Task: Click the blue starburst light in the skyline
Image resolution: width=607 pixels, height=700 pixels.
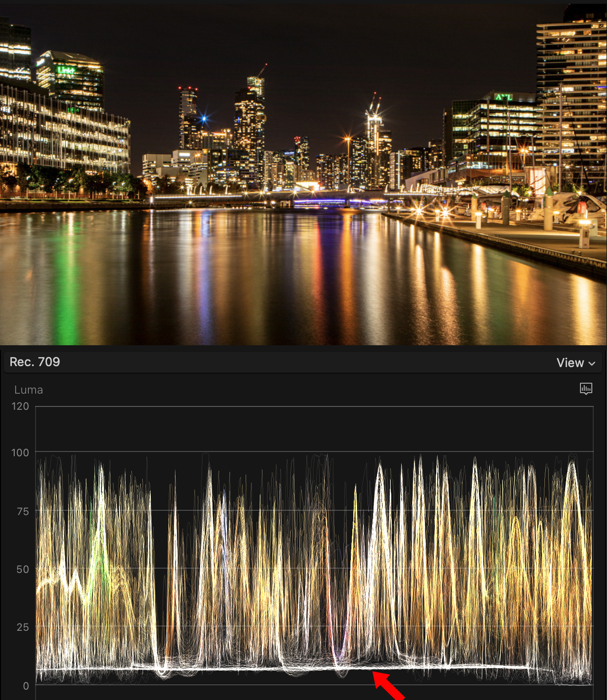Action: pyautogui.click(x=204, y=119)
